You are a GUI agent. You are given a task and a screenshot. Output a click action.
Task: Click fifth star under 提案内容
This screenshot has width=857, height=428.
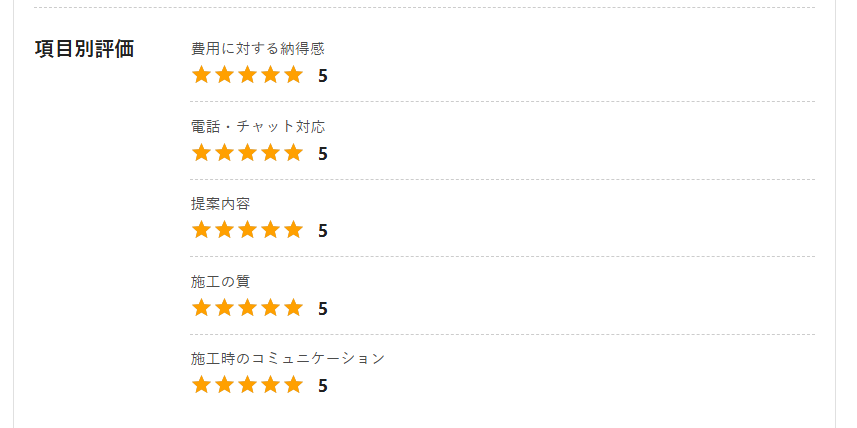pos(294,230)
